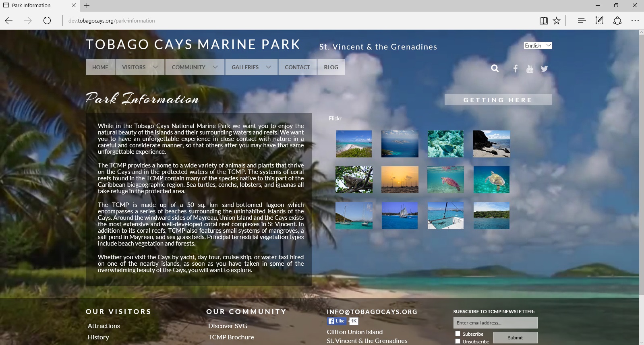
Task: Open the Facebook icon in header
Action: (x=516, y=68)
